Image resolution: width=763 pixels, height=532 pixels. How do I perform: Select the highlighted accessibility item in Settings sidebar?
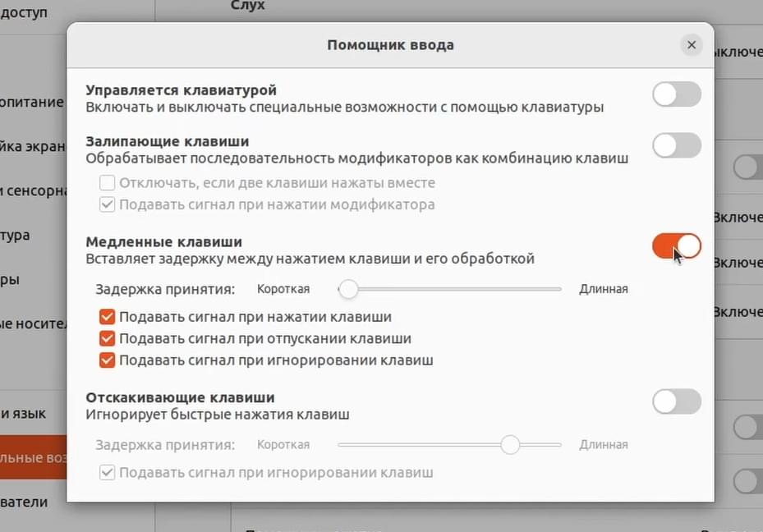(33, 457)
